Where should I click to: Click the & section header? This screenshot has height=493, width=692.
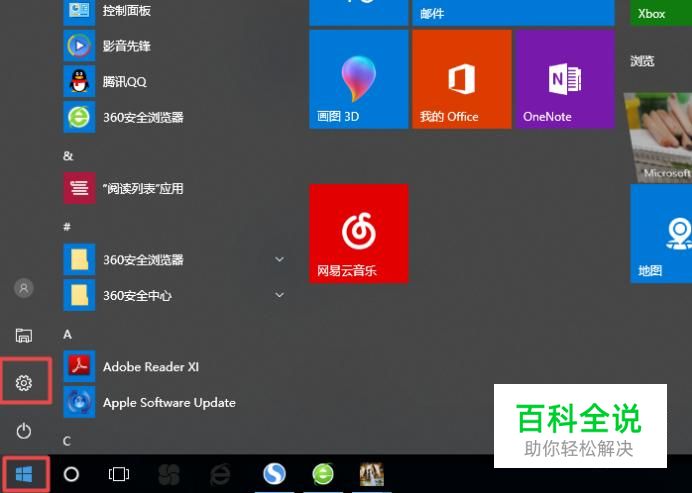(x=68, y=156)
